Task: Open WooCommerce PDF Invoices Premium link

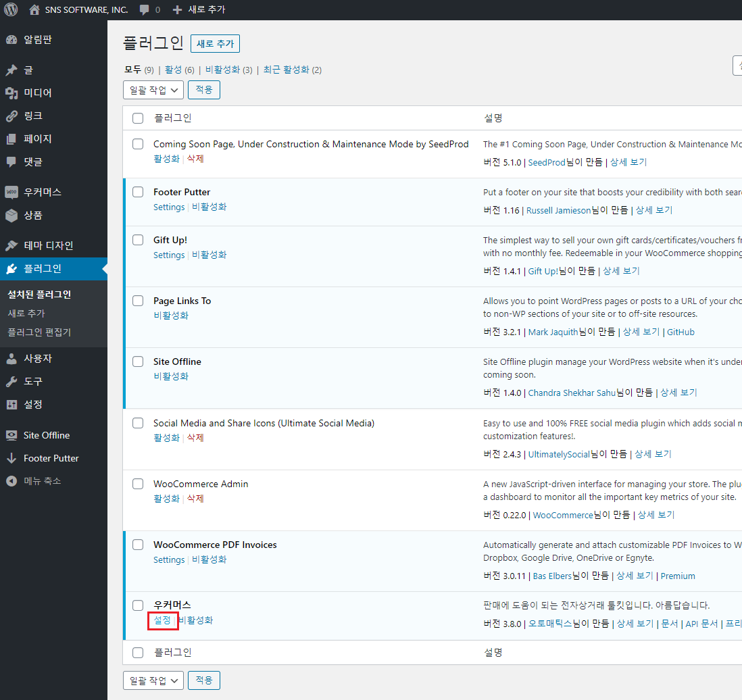Action: pos(678,576)
